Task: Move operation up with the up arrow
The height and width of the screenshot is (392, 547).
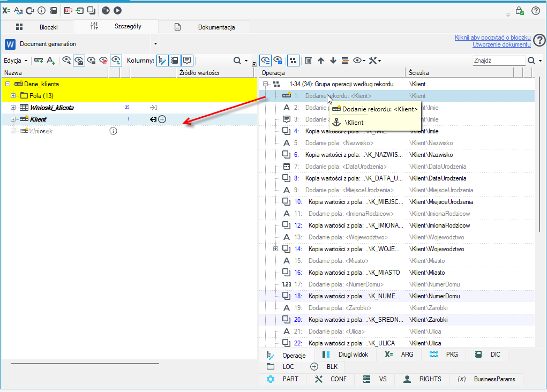Action: coord(321,61)
